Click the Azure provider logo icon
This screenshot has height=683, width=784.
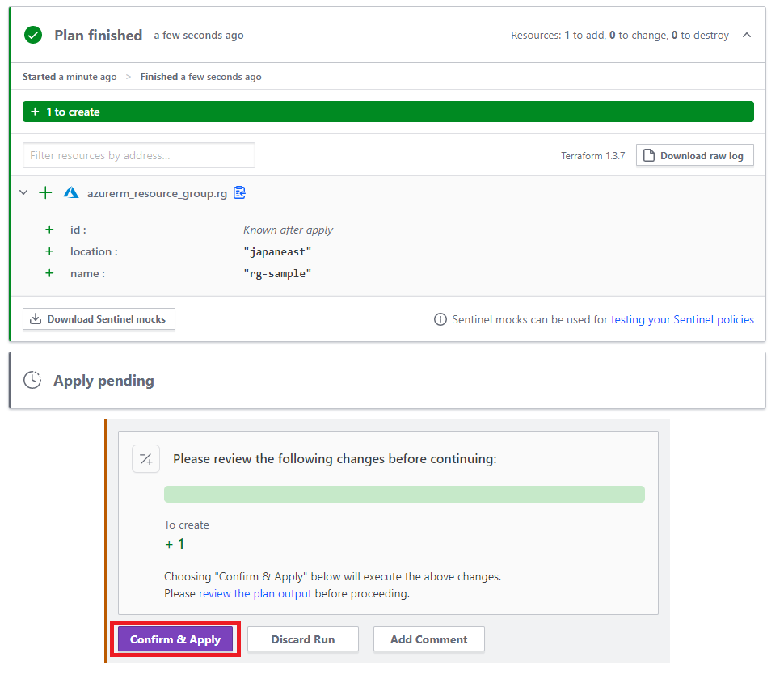pos(71,192)
